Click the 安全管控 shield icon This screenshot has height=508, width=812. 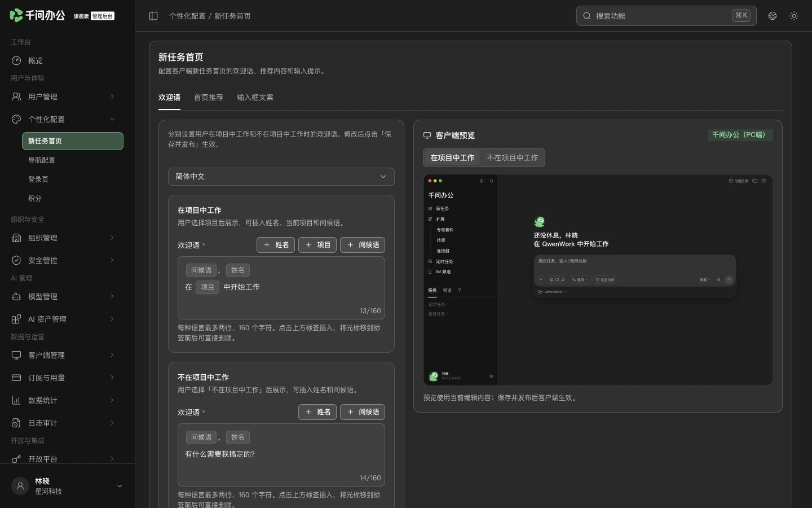16,260
